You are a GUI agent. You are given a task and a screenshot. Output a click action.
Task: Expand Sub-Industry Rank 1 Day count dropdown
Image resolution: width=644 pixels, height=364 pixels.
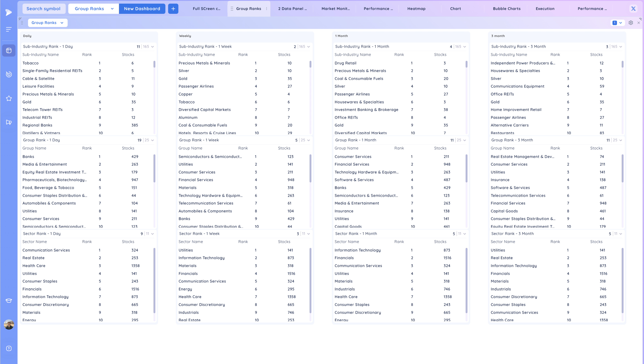click(152, 47)
